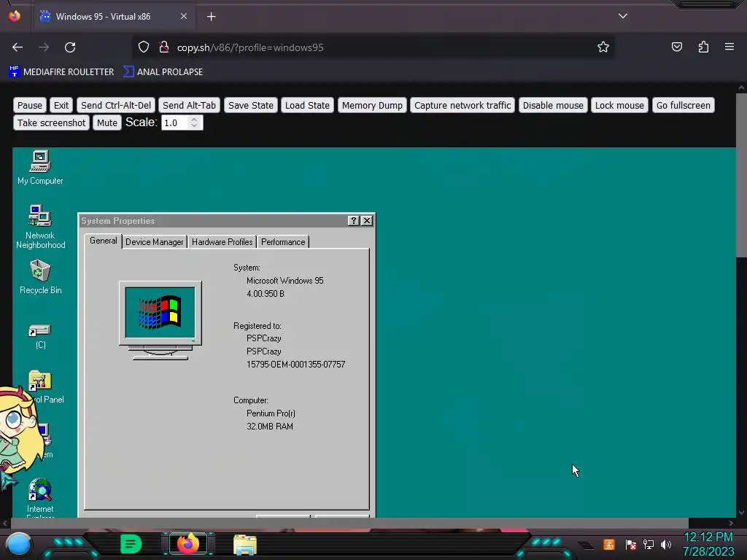Viewport: 747px width, 560px height.
Task: Click the 'Pentium Pro(r)' text
Action: pos(271,413)
